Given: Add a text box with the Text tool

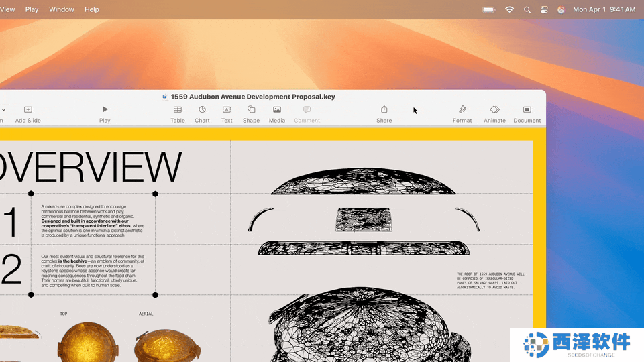Looking at the screenshot, I should 227,113.
